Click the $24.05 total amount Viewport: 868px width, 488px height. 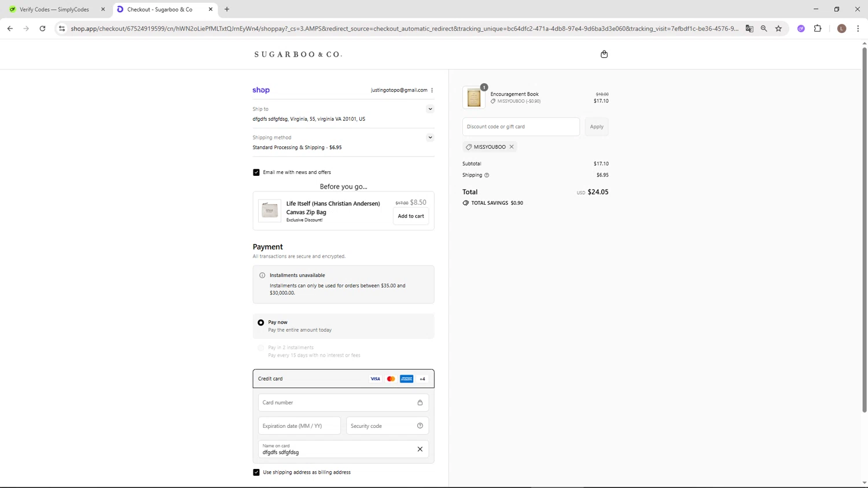[x=598, y=192]
